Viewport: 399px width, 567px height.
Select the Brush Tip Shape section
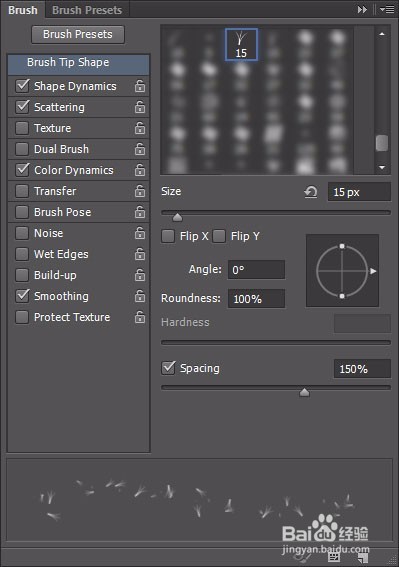(x=78, y=64)
